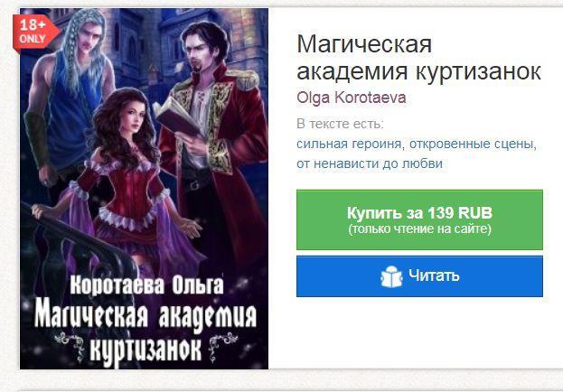
Task: Buy the book with Купить за 139 RUB
Action: (419, 219)
